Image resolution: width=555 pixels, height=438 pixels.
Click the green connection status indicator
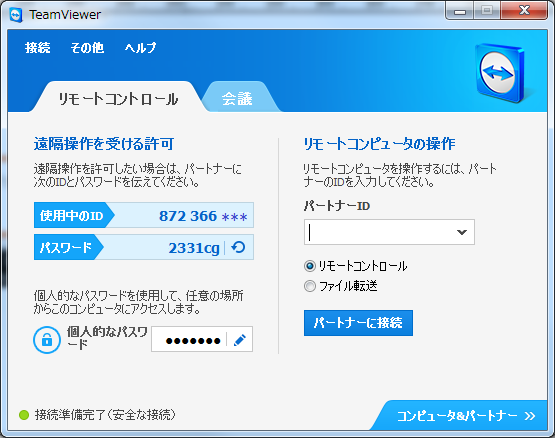click(x=24, y=415)
